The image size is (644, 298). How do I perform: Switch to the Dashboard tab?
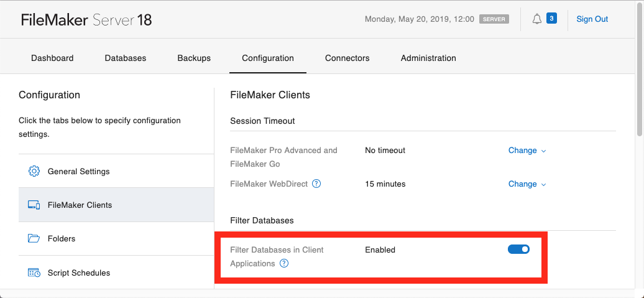click(x=52, y=58)
